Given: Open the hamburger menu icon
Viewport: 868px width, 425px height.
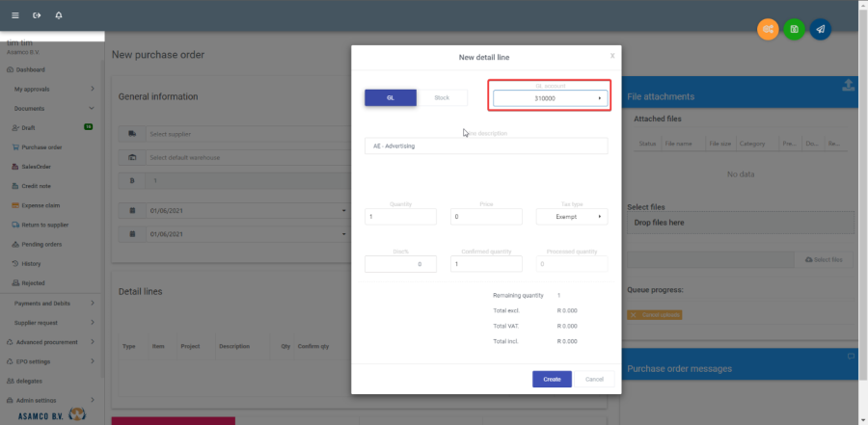Looking at the screenshot, I should coord(14,15).
